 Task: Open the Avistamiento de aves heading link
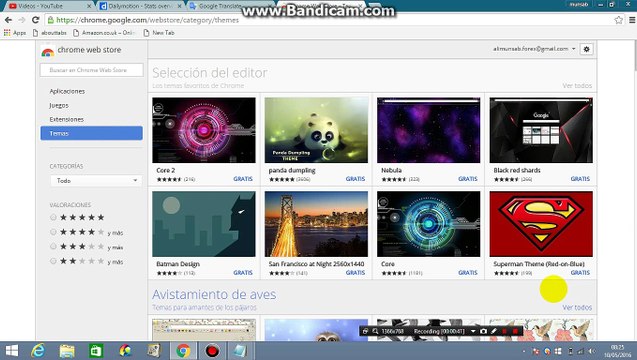[x=214, y=294]
